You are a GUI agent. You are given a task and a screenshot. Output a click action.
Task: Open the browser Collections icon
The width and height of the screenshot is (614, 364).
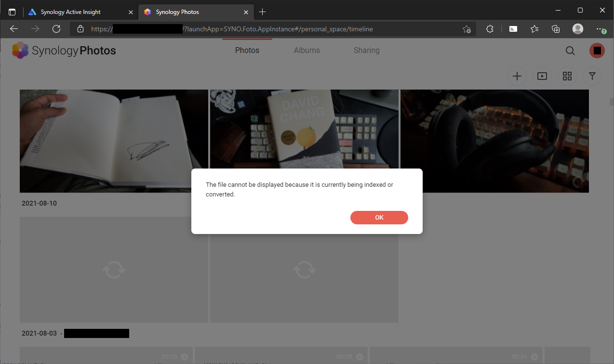click(556, 29)
